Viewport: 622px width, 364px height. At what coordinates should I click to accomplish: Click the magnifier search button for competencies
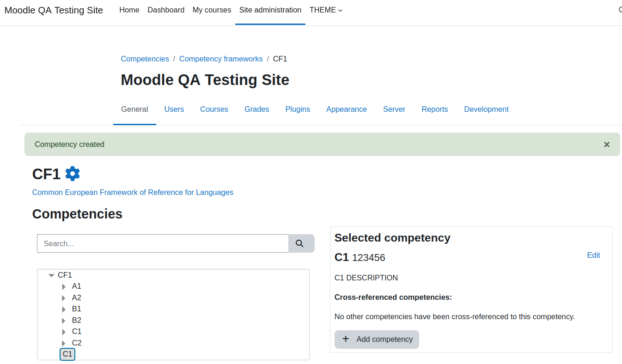click(x=301, y=243)
